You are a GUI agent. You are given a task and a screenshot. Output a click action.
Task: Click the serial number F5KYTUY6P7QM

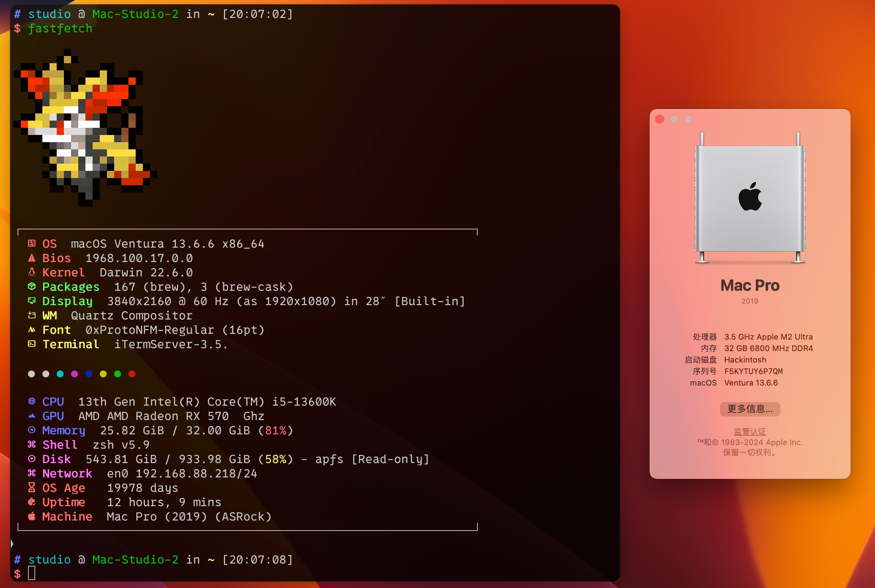(754, 371)
